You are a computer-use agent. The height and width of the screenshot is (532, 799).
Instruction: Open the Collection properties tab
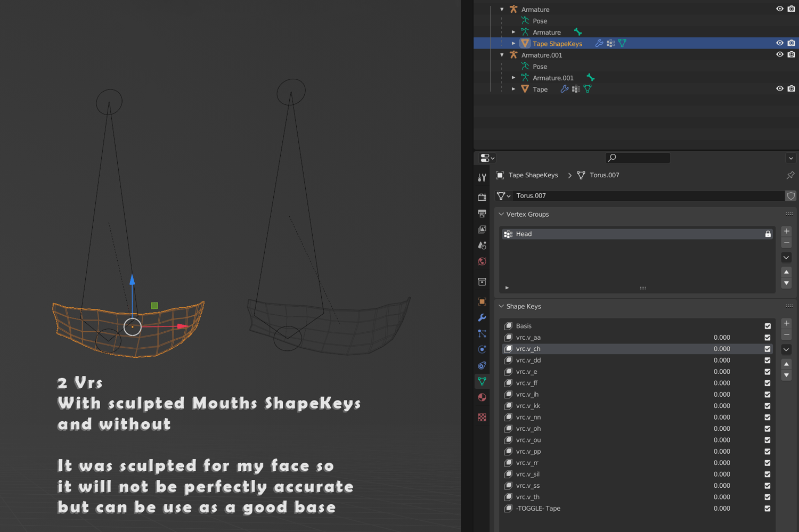[482, 282]
